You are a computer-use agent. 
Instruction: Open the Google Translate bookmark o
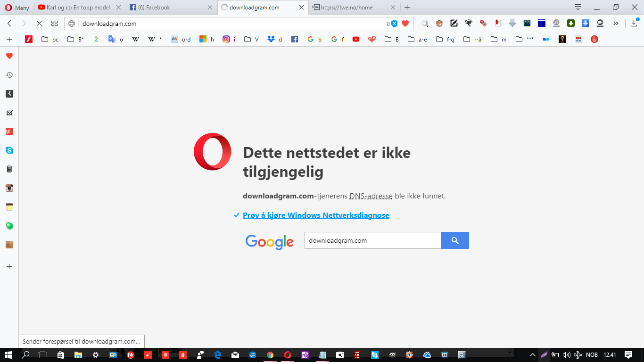(x=116, y=40)
